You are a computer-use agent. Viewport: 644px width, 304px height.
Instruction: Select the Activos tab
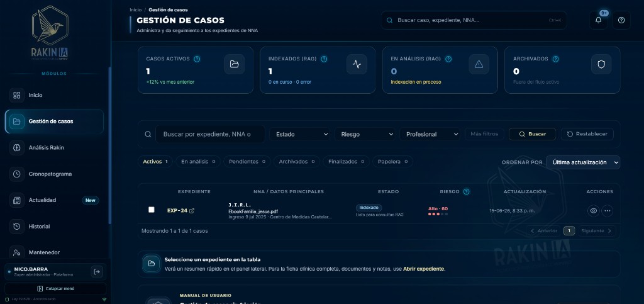point(155,162)
